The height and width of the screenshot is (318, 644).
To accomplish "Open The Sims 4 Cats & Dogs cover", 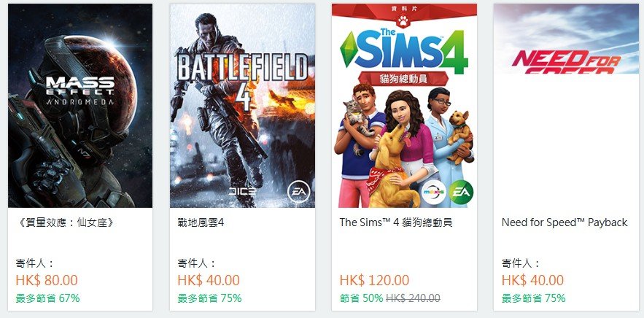I will (x=404, y=106).
